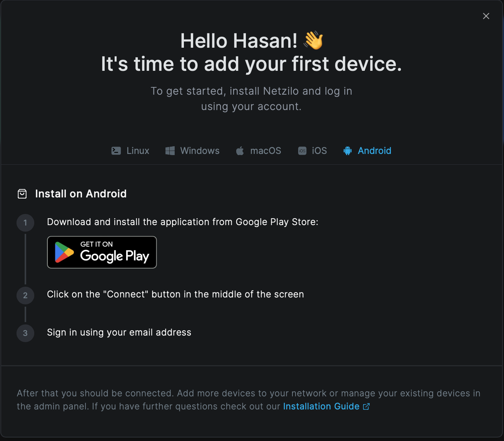This screenshot has height=441, width=504.
Task: Click the Apple macOS logo icon
Action: tap(240, 151)
